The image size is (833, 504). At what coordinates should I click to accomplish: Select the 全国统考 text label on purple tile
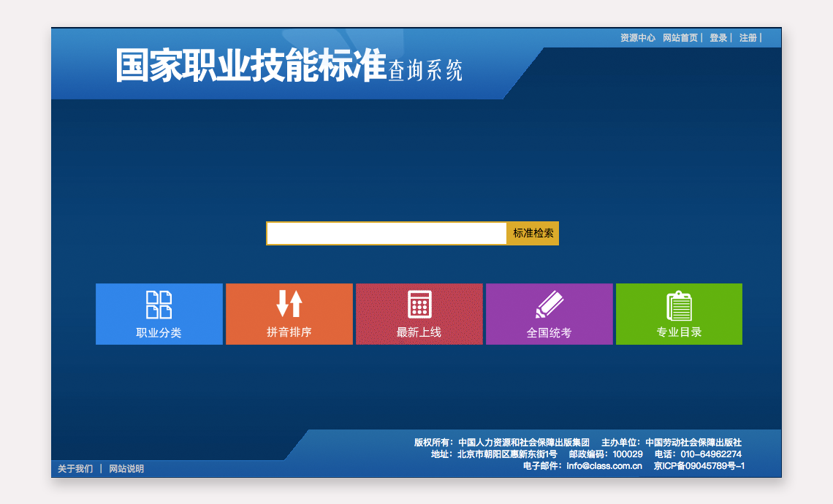[549, 333]
